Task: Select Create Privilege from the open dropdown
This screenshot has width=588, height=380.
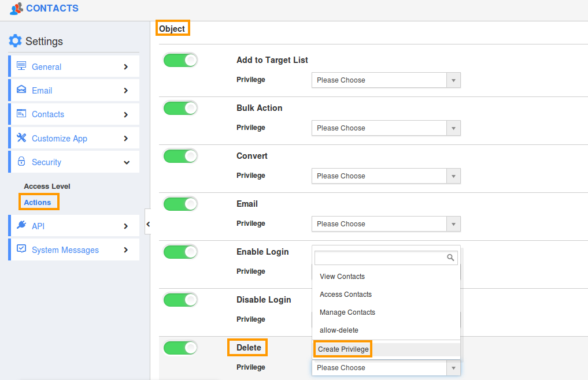Action: pyautogui.click(x=342, y=349)
